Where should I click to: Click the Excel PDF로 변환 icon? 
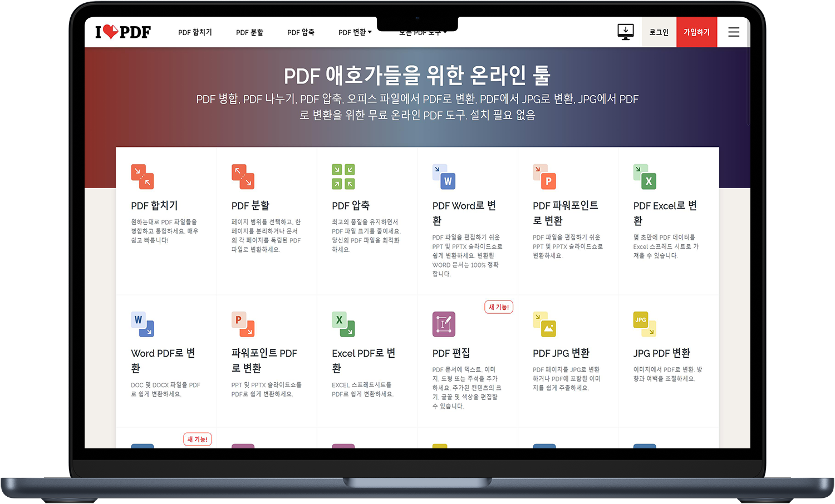click(343, 324)
